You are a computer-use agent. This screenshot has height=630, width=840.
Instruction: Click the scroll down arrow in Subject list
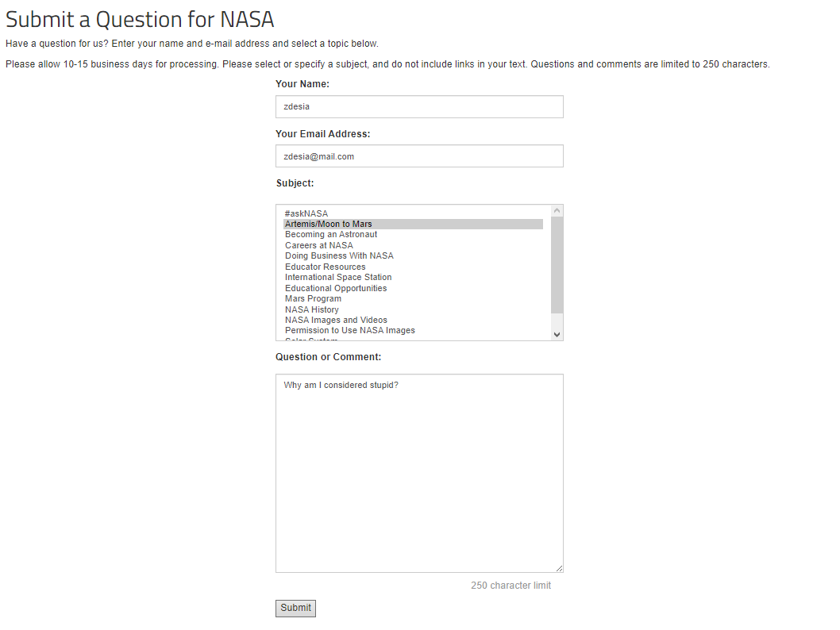(557, 335)
